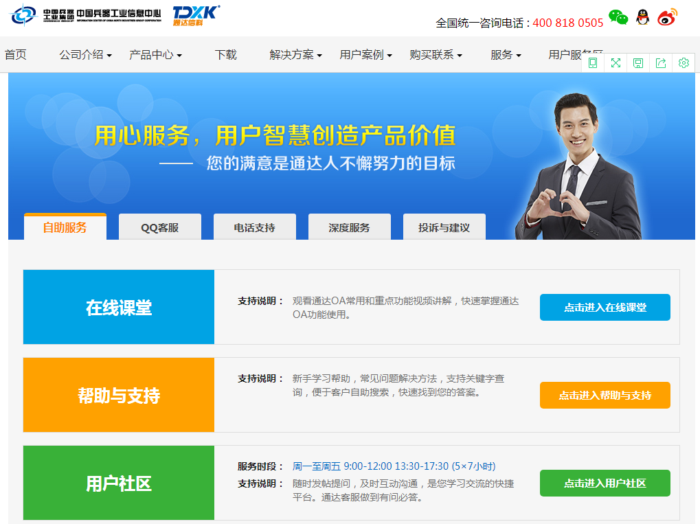Click the green gear settings icon
The image size is (700, 524).
coord(684,63)
